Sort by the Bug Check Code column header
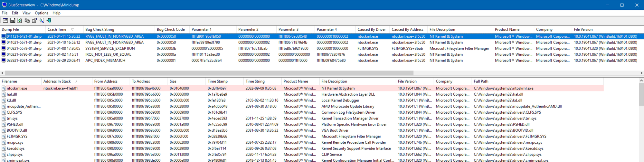 [x=172, y=29]
